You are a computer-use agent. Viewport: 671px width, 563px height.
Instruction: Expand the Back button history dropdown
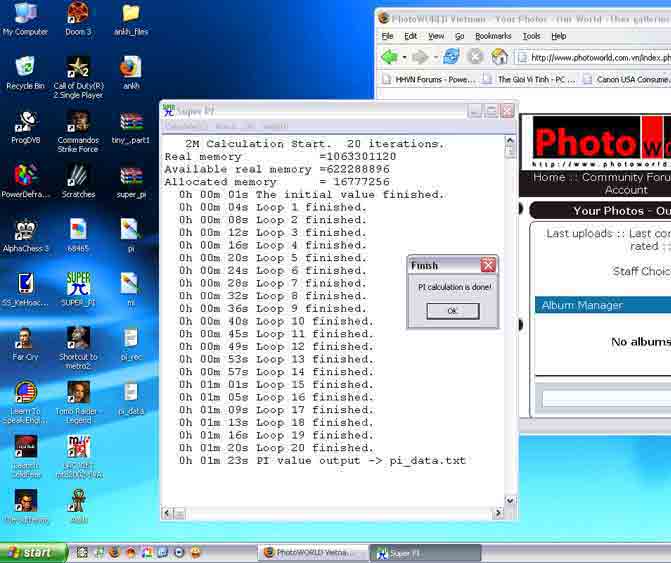pos(403,58)
